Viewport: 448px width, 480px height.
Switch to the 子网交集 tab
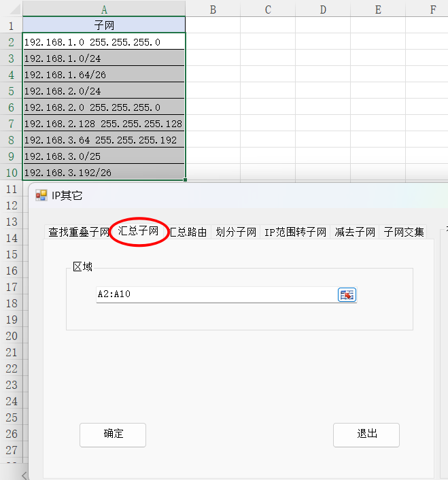click(x=403, y=232)
